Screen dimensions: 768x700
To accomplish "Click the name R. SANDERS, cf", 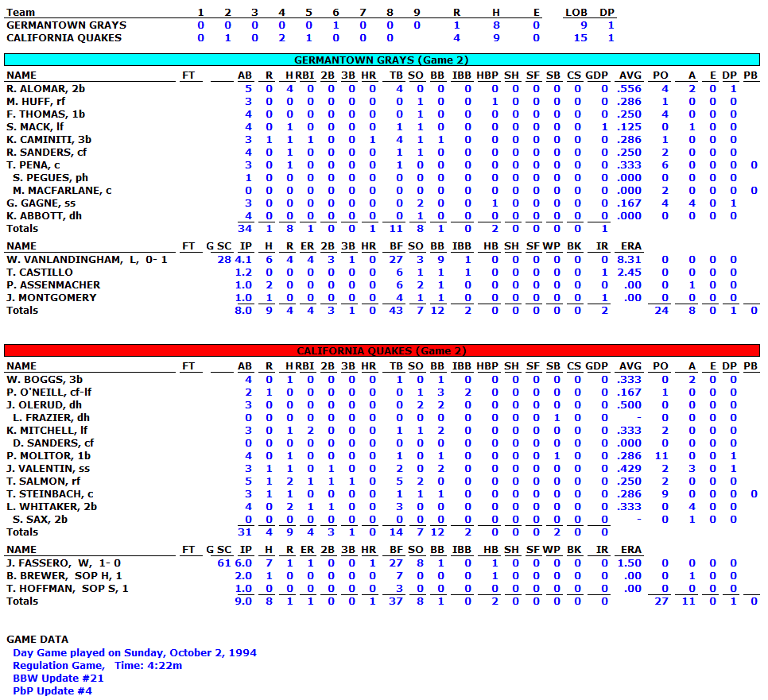I will [x=47, y=153].
